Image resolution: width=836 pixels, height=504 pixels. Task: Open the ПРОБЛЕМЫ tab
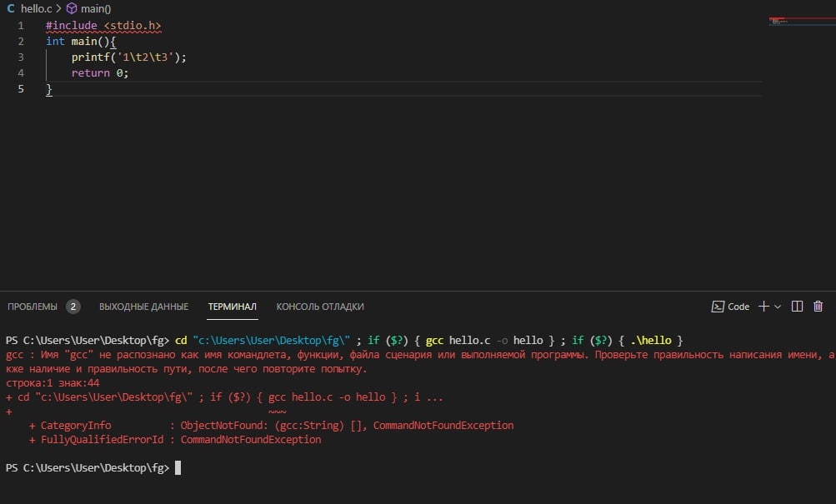click(33, 307)
